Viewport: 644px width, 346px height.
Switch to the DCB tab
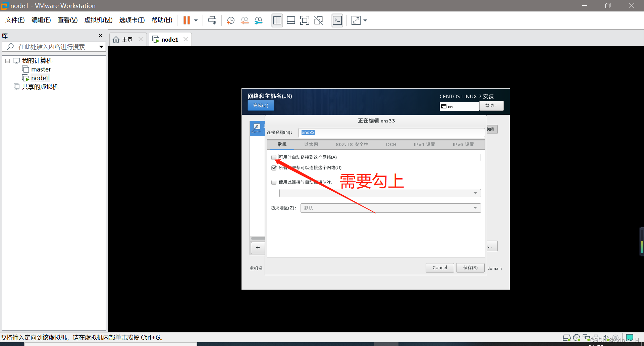pyautogui.click(x=391, y=145)
